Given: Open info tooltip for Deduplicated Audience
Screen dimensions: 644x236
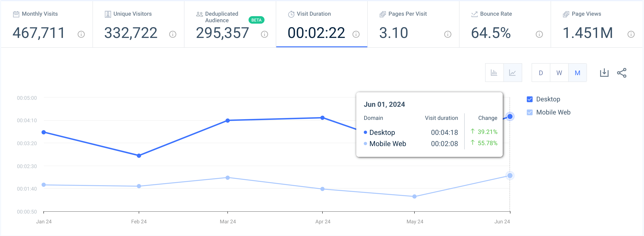Looking at the screenshot, I should coord(264,34).
